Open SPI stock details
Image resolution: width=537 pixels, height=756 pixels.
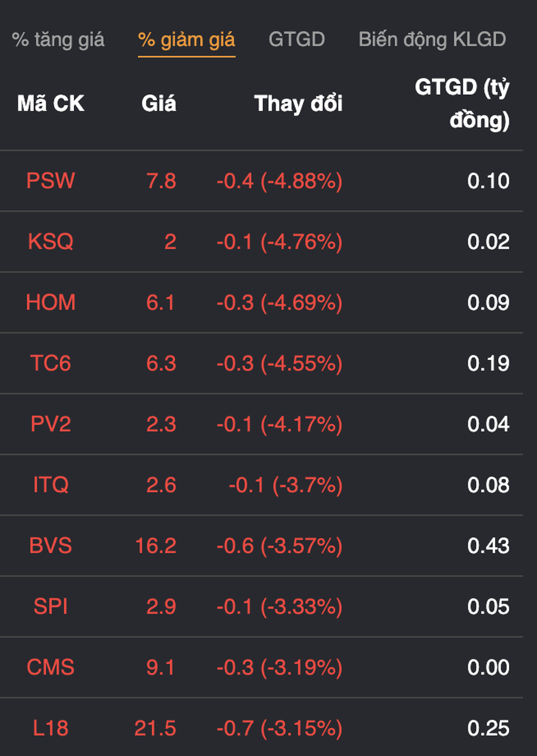pyautogui.click(x=51, y=606)
